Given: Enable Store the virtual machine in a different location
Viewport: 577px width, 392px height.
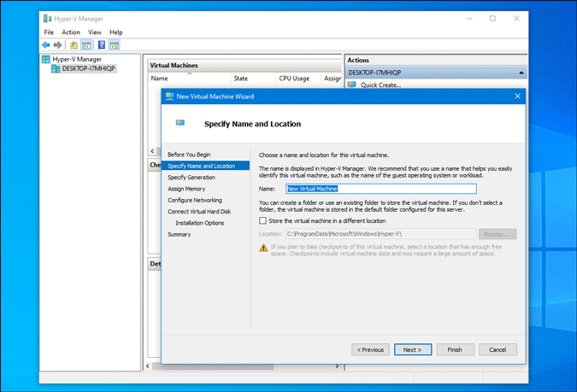Looking at the screenshot, I should click(262, 220).
